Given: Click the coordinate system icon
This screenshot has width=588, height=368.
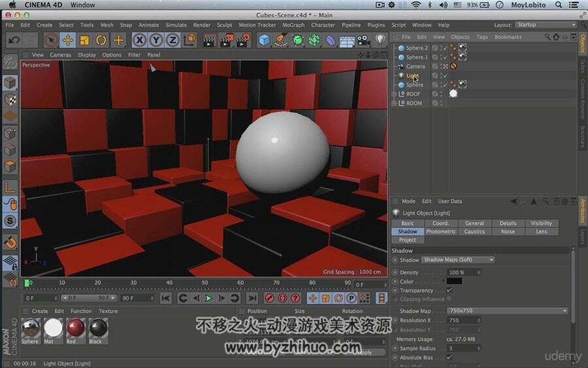Looking at the screenshot, I should (x=189, y=40).
